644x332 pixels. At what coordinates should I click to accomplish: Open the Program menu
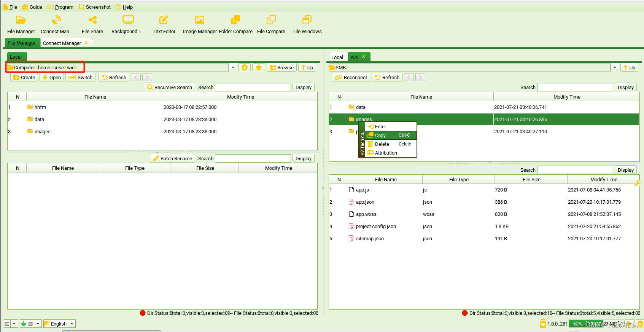(x=60, y=7)
